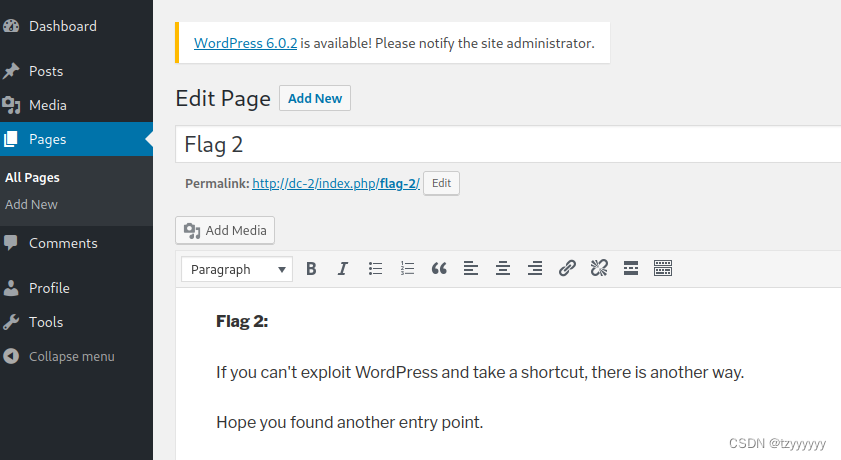The height and width of the screenshot is (460, 841).
Task: Click the Collapse menu arrow icon
Action: 11,356
